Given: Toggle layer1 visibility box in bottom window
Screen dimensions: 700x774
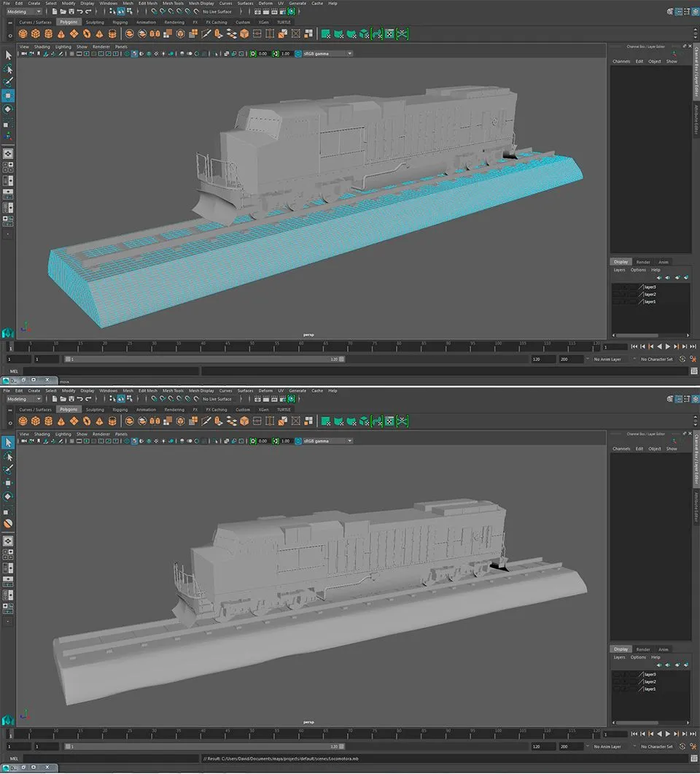Looking at the screenshot, I should pos(616,689).
